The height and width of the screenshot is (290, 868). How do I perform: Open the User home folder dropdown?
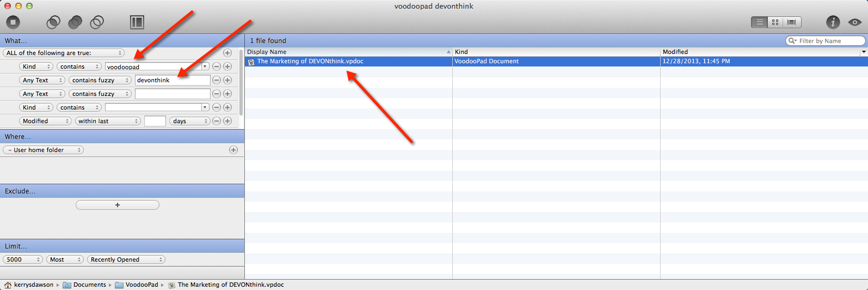(44, 150)
